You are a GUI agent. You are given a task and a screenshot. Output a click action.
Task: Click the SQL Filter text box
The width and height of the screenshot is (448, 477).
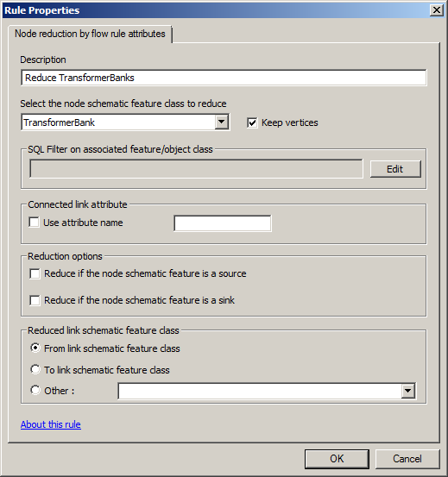[x=196, y=168]
